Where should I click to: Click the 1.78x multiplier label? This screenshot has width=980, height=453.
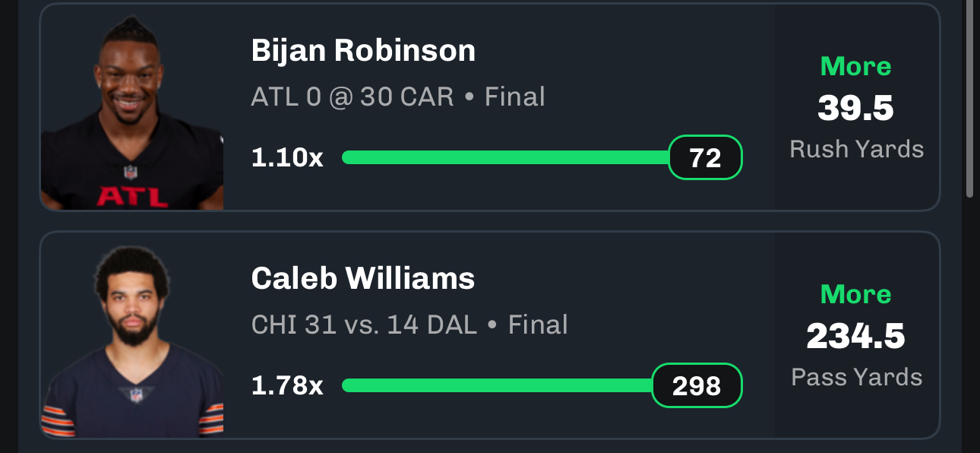287,386
